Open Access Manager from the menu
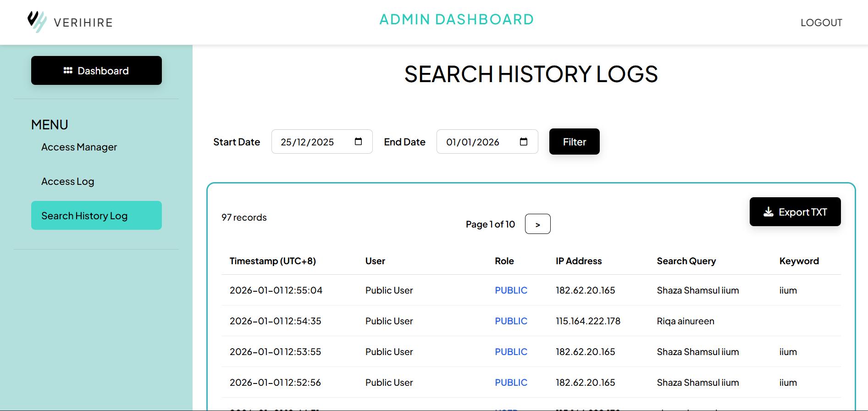Screen dimensions: 868x411 [x=79, y=147]
